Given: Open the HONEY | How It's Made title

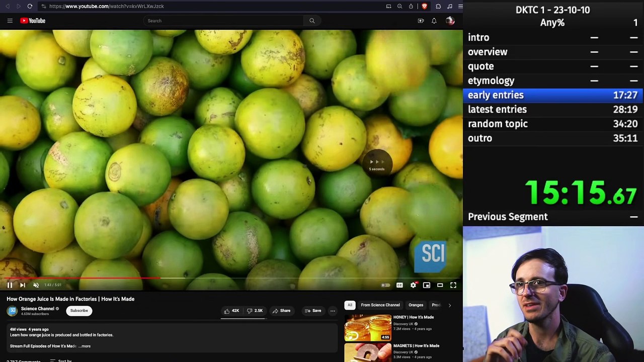Looking at the screenshot, I should pyautogui.click(x=414, y=317).
